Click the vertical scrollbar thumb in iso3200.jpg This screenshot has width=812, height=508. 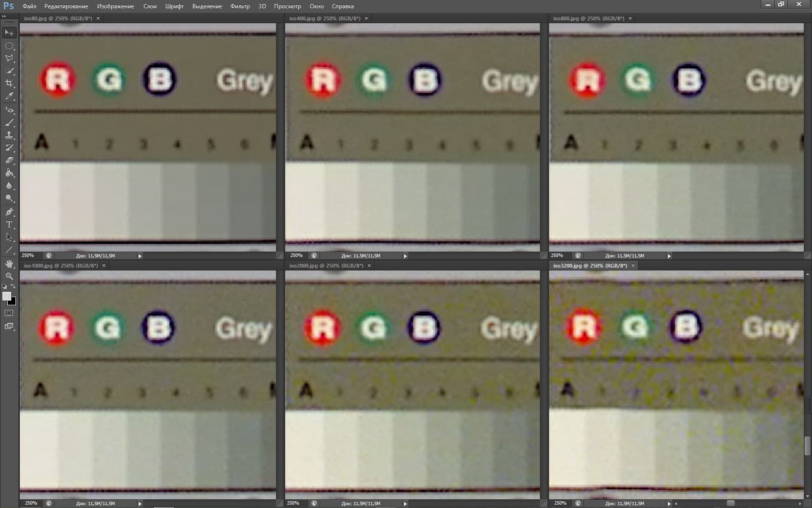point(807,446)
